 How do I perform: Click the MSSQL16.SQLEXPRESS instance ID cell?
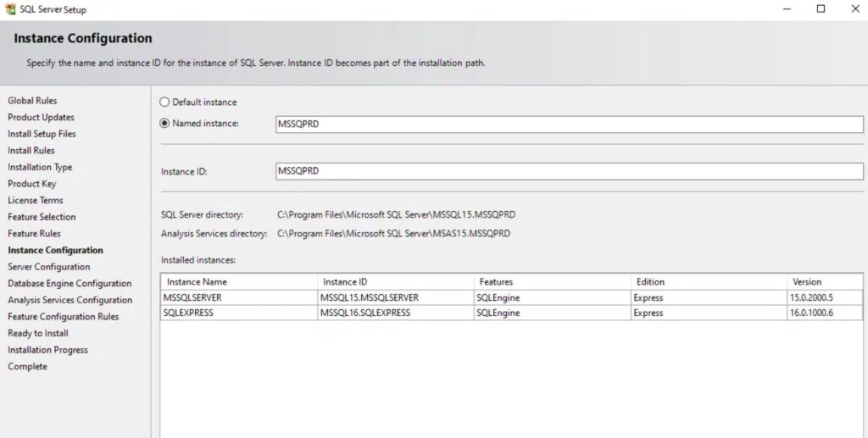pyautogui.click(x=396, y=313)
